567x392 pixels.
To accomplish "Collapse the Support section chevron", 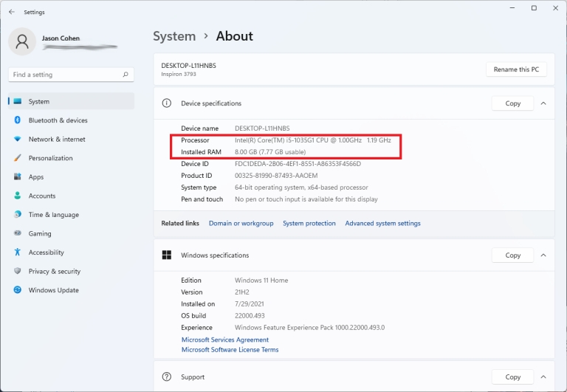I will click(543, 376).
